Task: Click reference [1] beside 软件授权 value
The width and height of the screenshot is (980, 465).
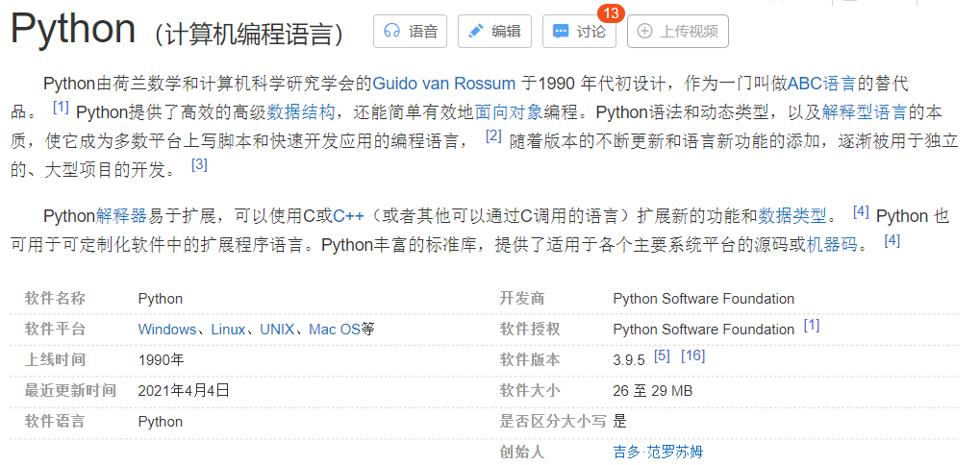Action: tap(812, 325)
